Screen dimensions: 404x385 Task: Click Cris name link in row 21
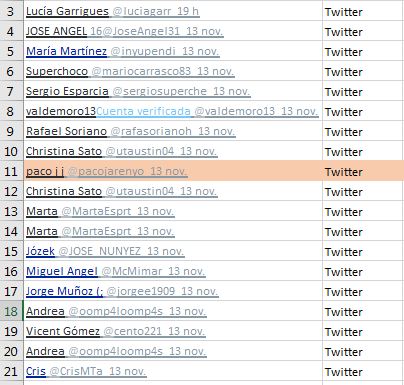[36, 371]
